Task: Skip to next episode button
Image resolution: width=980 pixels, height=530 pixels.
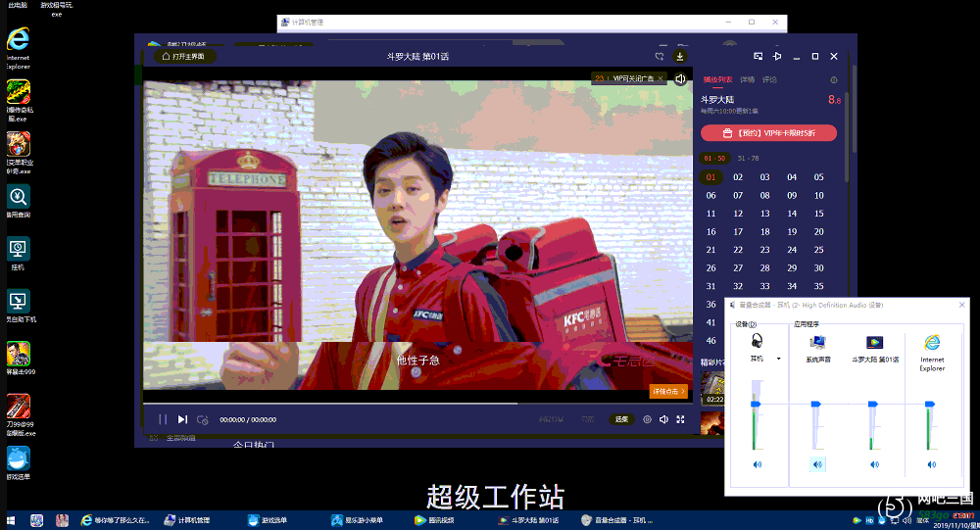Action: (x=182, y=419)
